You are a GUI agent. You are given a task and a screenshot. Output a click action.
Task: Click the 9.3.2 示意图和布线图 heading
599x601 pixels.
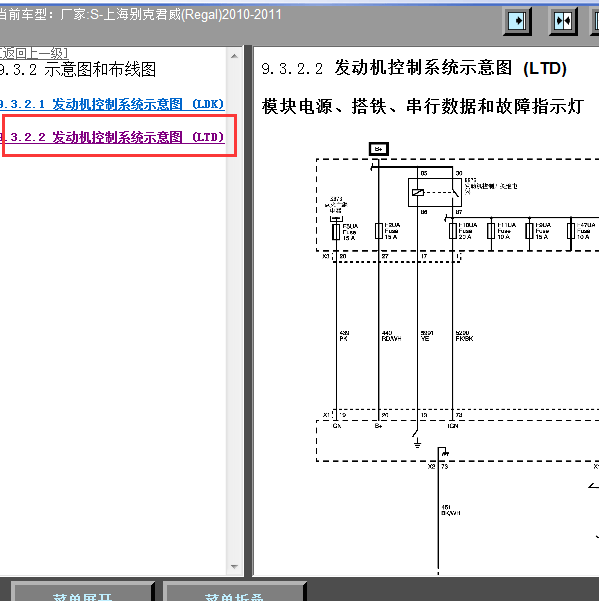[x=77, y=70]
